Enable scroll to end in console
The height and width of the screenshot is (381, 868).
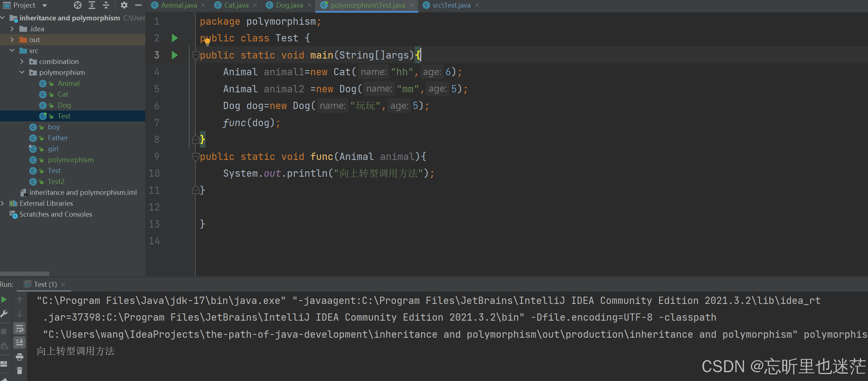(x=19, y=342)
